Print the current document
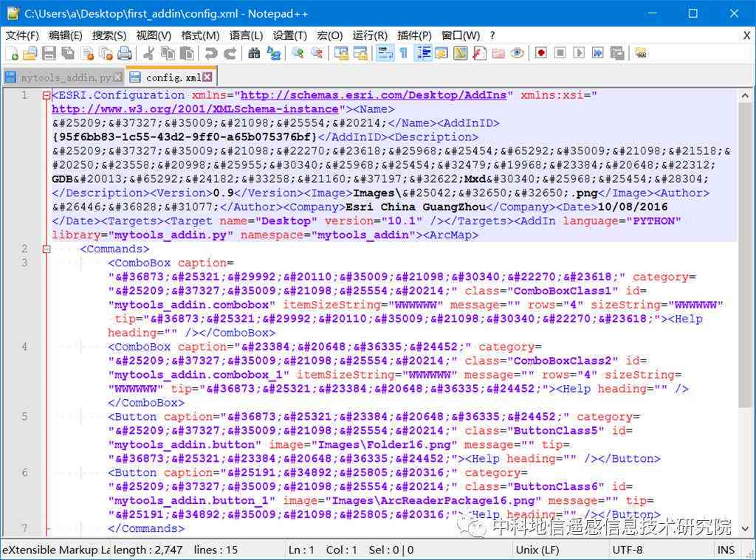This screenshot has height=560, width=756. point(124,53)
